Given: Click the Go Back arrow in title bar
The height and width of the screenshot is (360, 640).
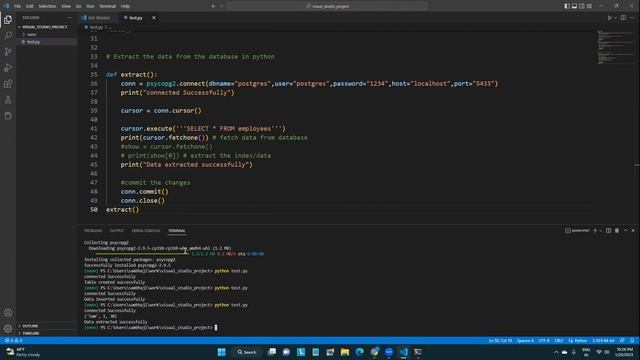Looking at the screenshot, I should 213,6.
